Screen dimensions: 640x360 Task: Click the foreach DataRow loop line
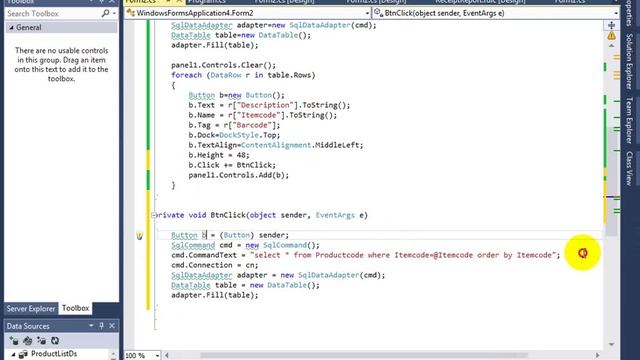(243, 75)
